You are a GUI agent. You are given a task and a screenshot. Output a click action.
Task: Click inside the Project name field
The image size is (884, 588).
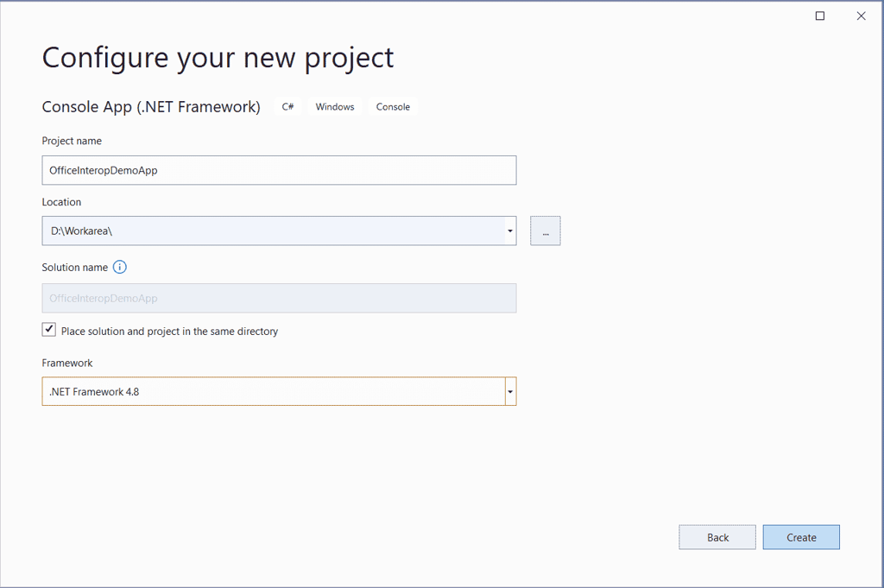tap(259, 170)
